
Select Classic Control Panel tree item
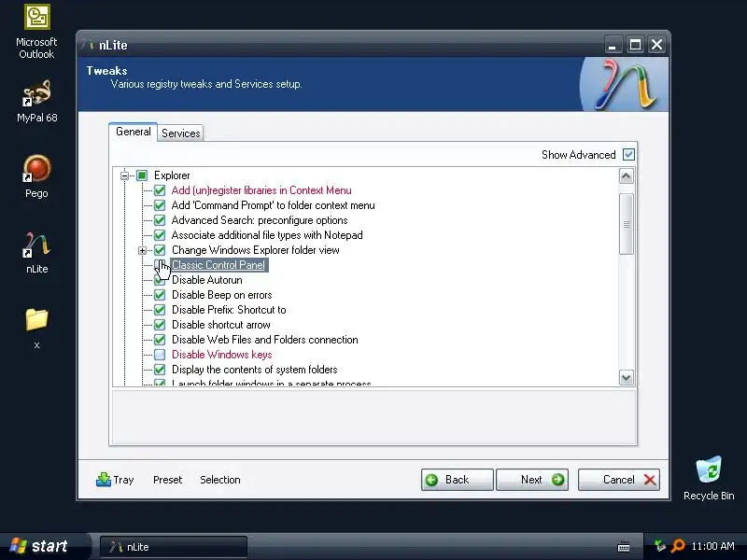click(218, 265)
